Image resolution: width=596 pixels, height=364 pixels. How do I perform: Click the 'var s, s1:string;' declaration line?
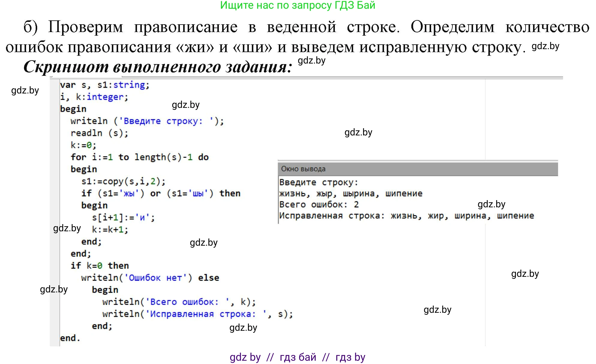point(105,85)
